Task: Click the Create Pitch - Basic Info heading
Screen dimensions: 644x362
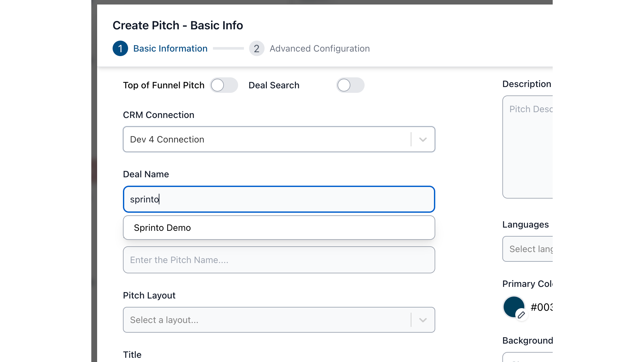Action: coord(178,25)
